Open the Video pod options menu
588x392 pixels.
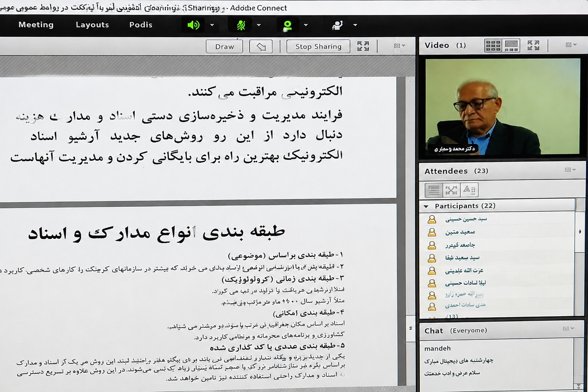[571, 45]
